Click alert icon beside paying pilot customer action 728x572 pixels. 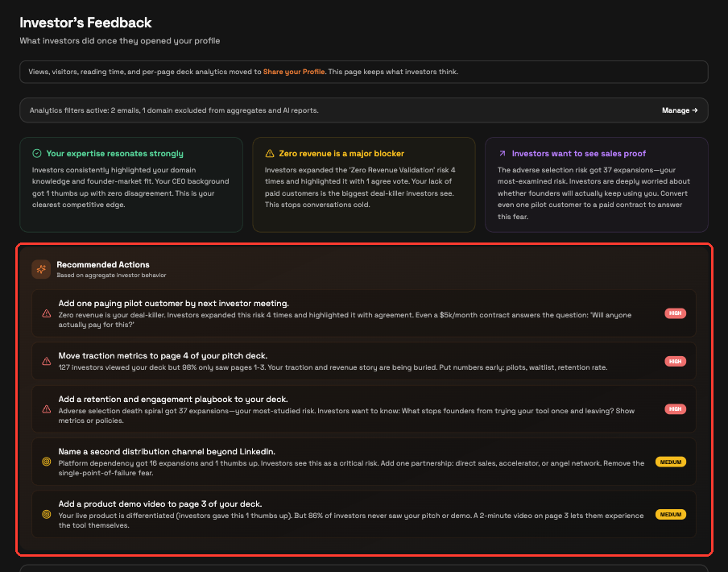(47, 313)
